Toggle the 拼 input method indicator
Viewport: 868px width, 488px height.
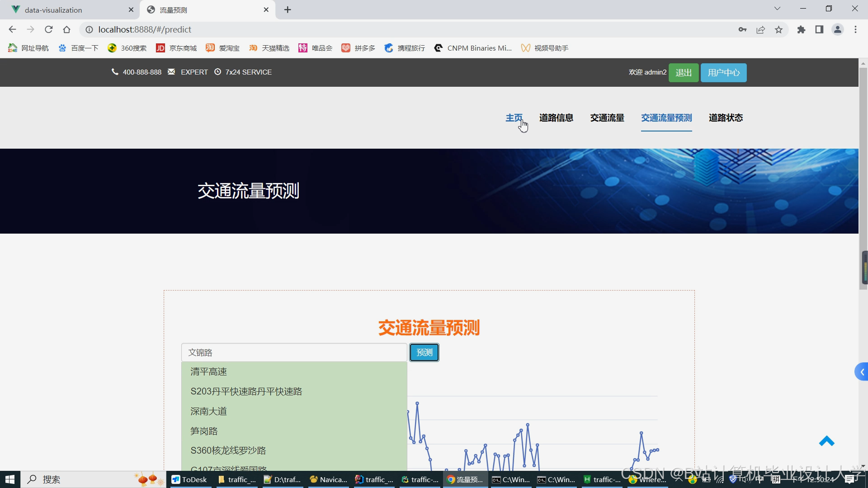776,480
